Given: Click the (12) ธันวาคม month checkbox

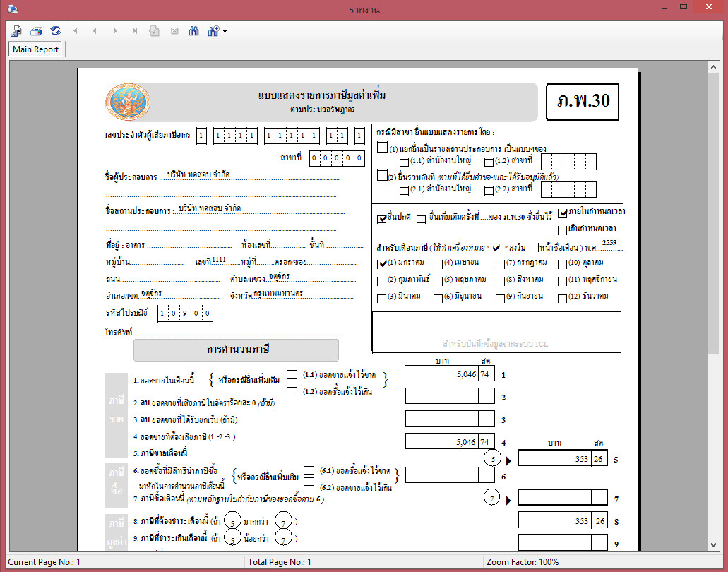Looking at the screenshot, I should click(562, 297).
